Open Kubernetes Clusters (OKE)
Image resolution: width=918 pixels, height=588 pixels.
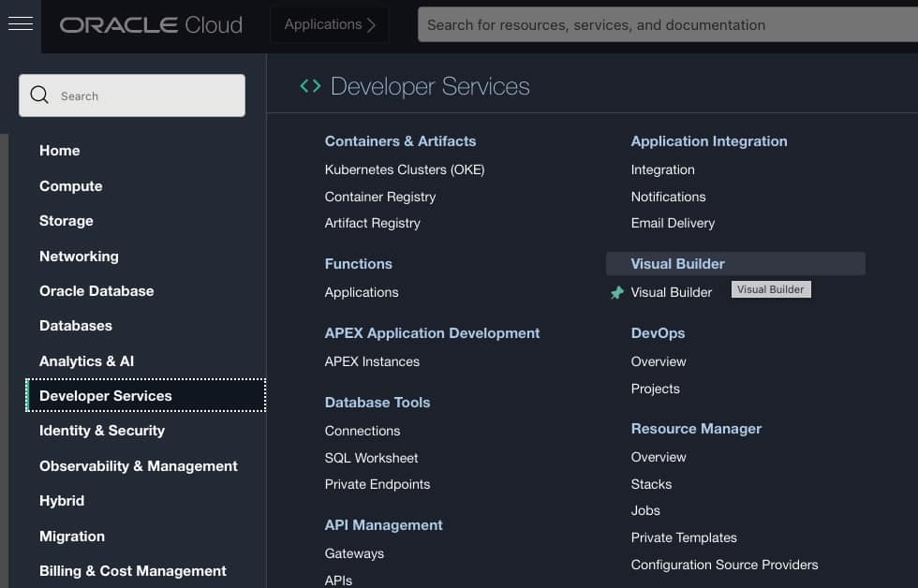click(404, 169)
